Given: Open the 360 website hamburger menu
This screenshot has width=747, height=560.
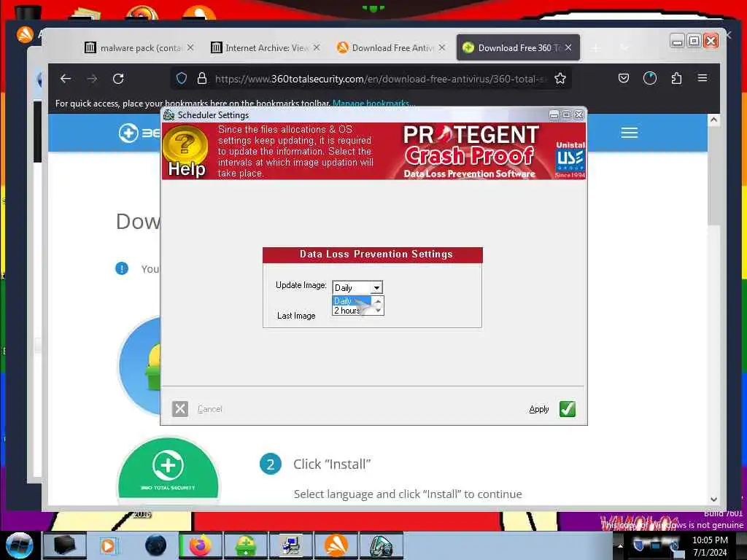Looking at the screenshot, I should 629,133.
